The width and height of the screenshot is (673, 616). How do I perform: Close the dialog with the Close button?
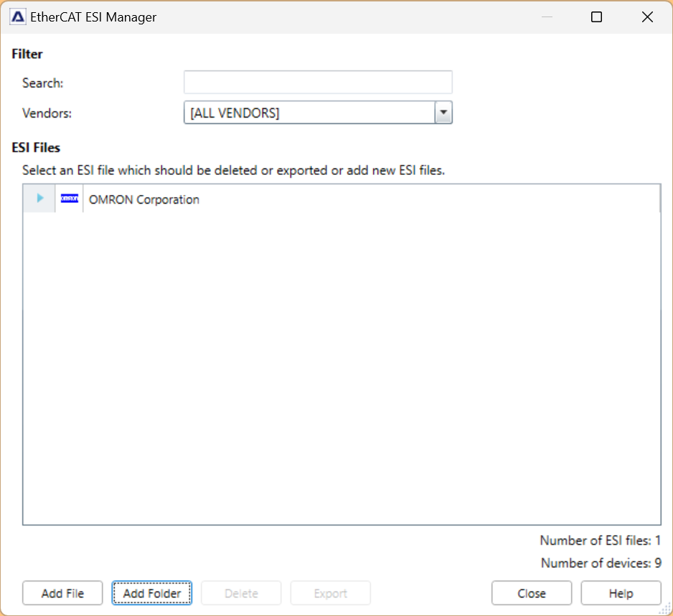point(532,593)
